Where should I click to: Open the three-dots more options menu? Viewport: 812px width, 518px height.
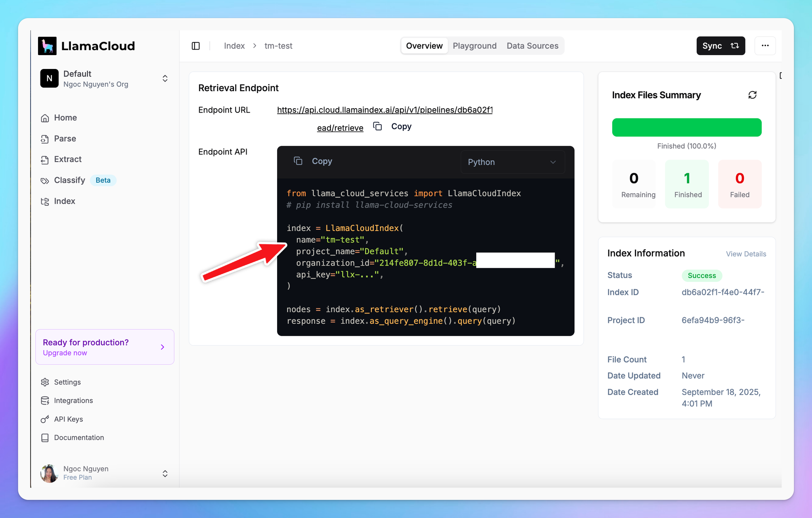tap(765, 46)
